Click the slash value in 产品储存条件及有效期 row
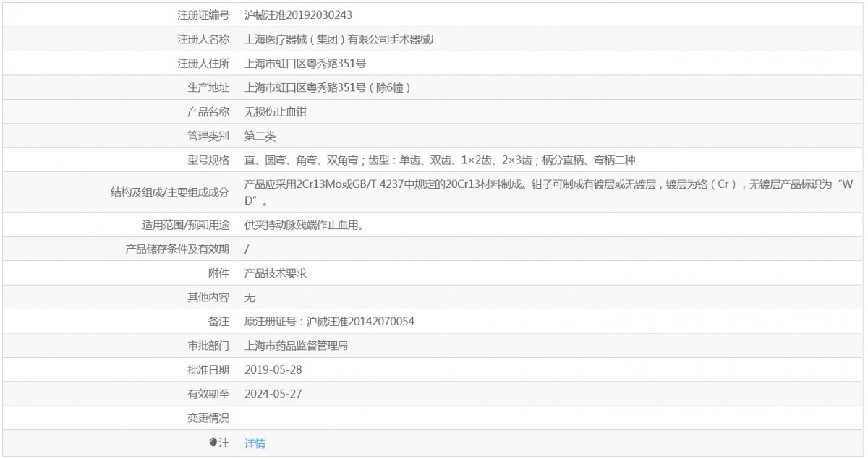Image resolution: width=868 pixels, height=459 pixels. (x=247, y=249)
